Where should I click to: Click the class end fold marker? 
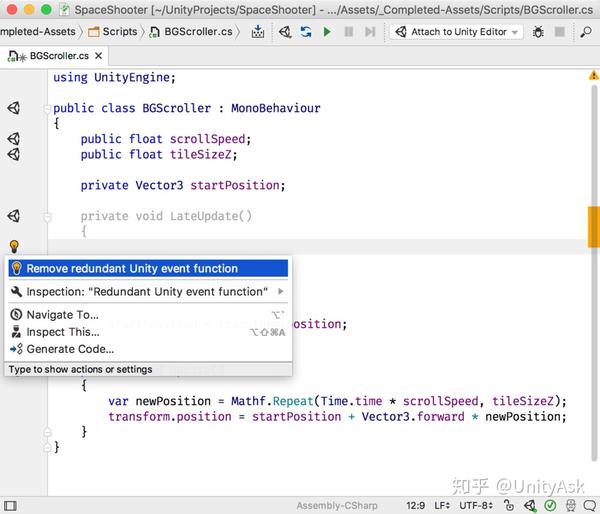(x=47, y=447)
